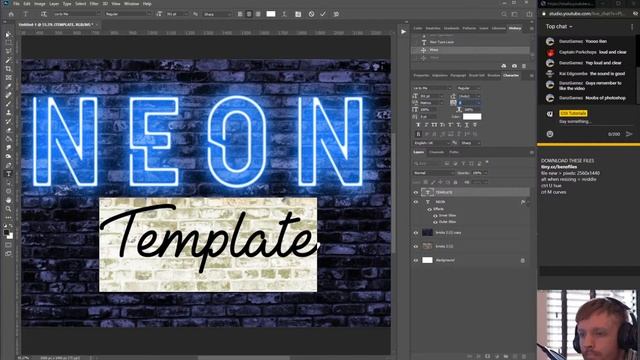Open Character panel language dropdown

pos(432,143)
